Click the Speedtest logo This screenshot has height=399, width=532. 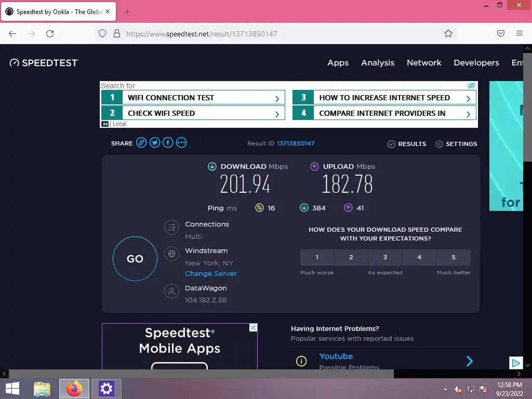(x=44, y=63)
